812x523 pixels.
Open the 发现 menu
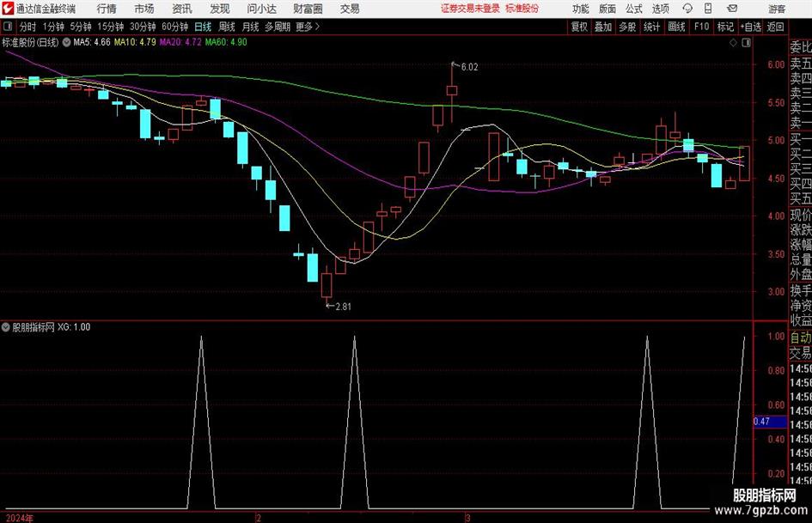click(220, 9)
